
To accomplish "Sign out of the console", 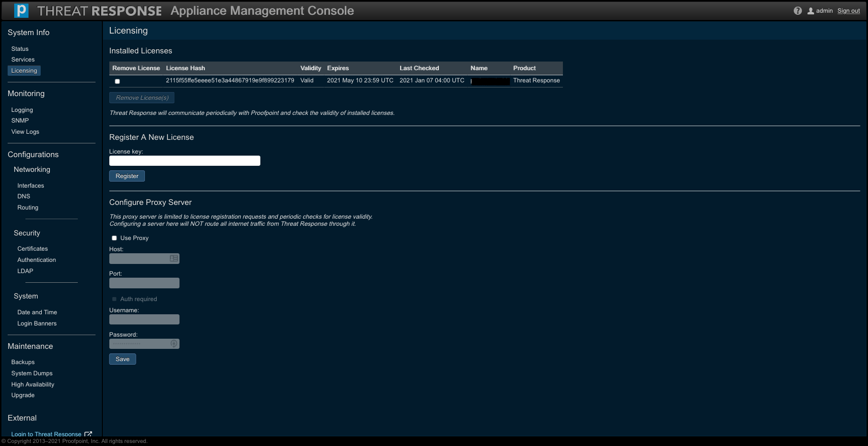I will (x=848, y=11).
